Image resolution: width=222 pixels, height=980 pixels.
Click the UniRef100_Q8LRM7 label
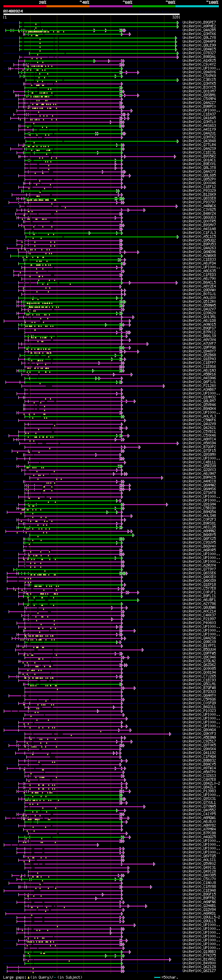click(199, 401)
